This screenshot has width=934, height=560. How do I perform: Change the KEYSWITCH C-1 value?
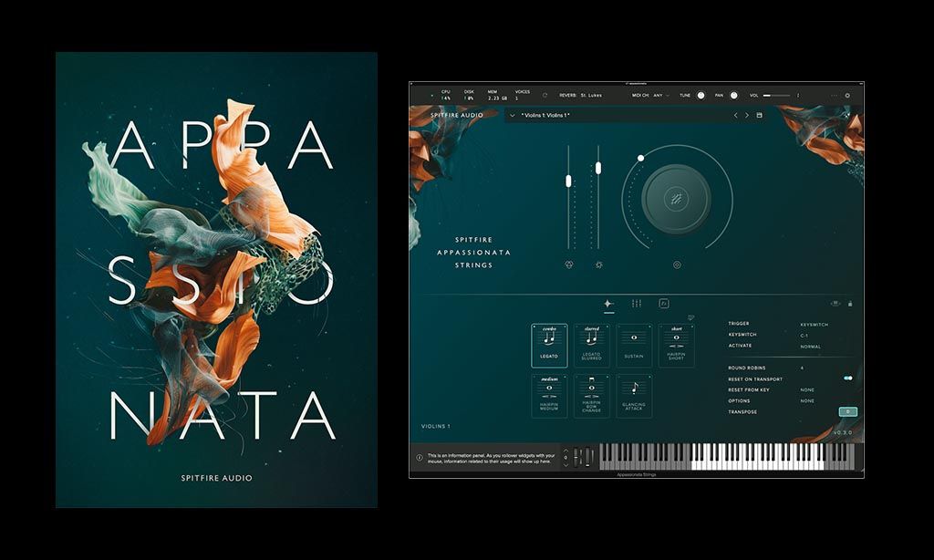click(804, 336)
